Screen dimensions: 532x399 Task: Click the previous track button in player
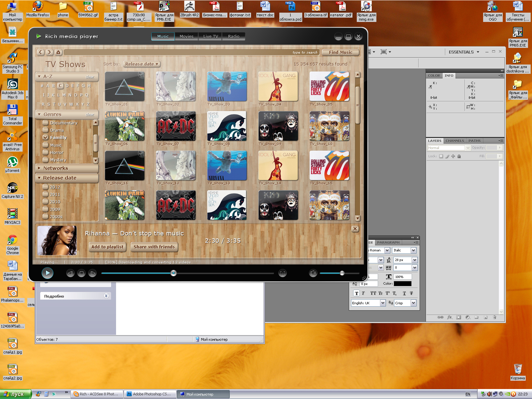(x=70, y=273)
